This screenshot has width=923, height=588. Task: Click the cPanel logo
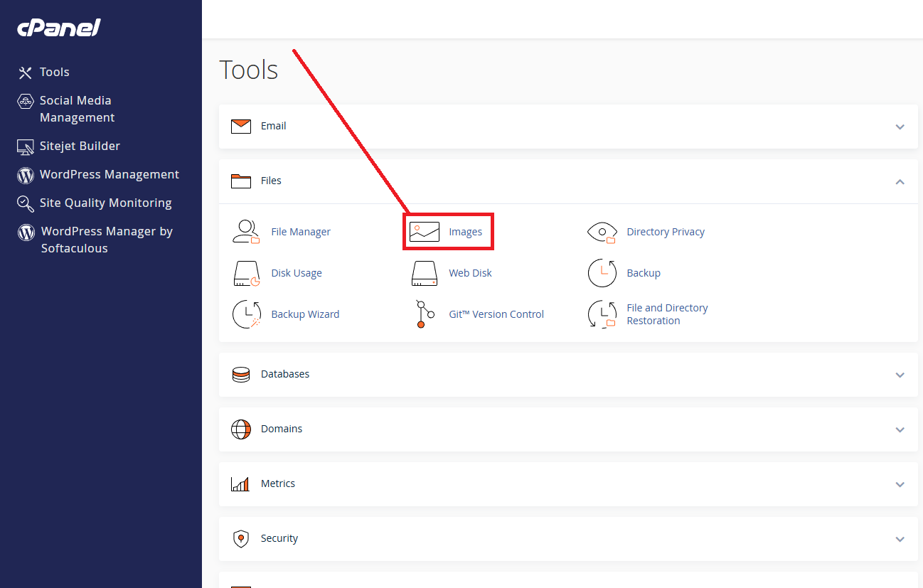point(58,28)
